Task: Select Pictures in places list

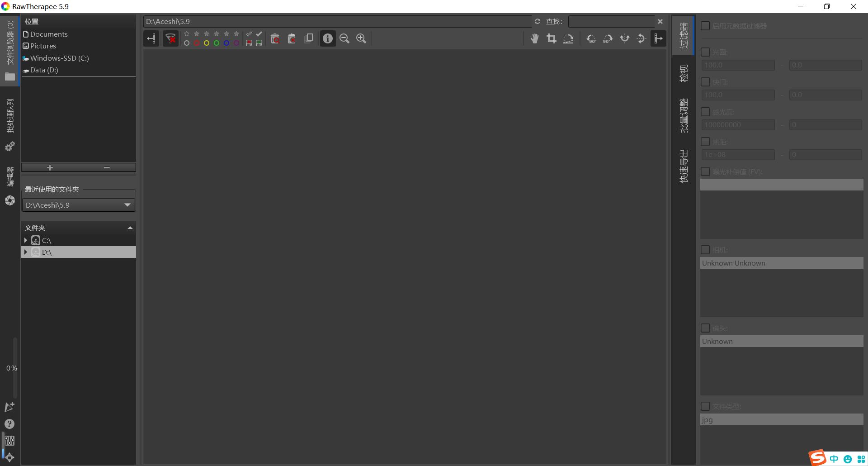Action: point(79,46)
